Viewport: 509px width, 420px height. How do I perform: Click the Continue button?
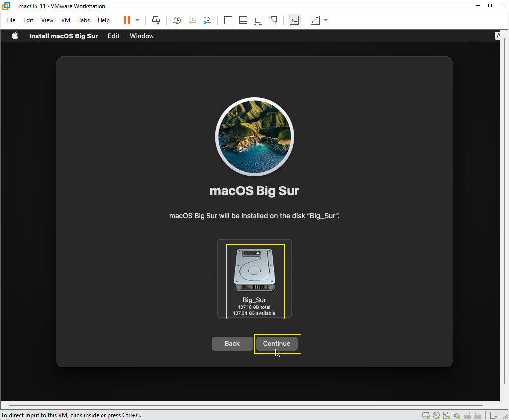point(277,343)
